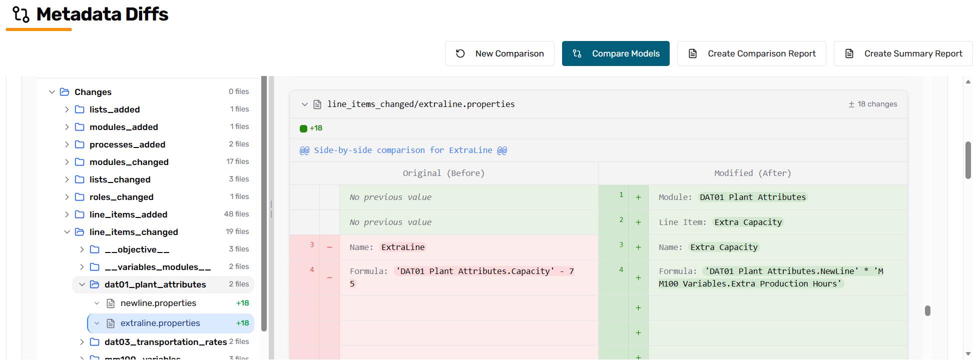Click the line_items_added folder icon

[x=80, y=214]
